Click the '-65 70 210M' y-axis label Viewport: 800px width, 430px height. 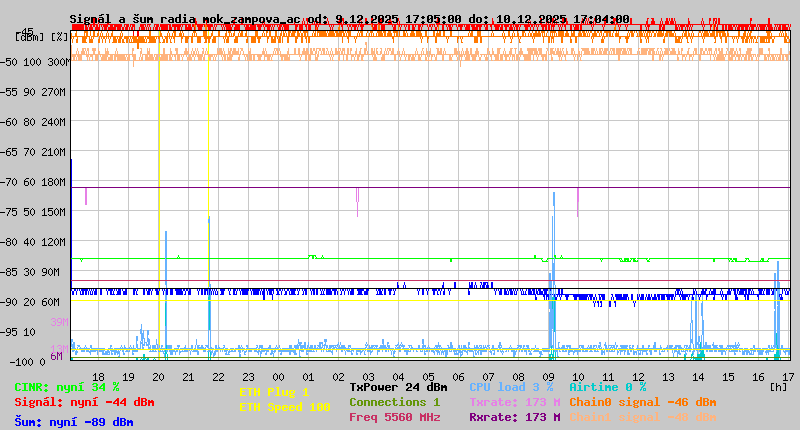point(33,153)
